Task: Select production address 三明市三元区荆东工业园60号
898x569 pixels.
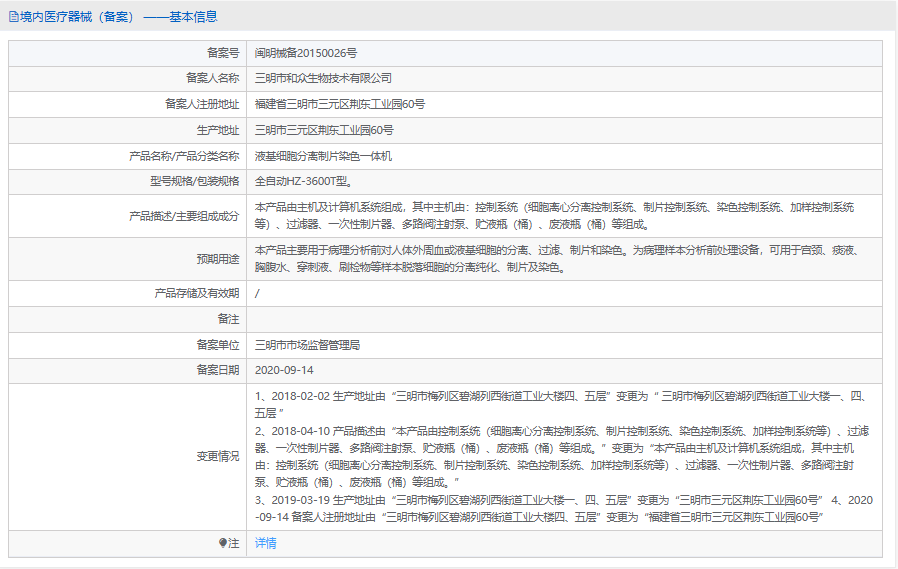Action: [324, 131]
